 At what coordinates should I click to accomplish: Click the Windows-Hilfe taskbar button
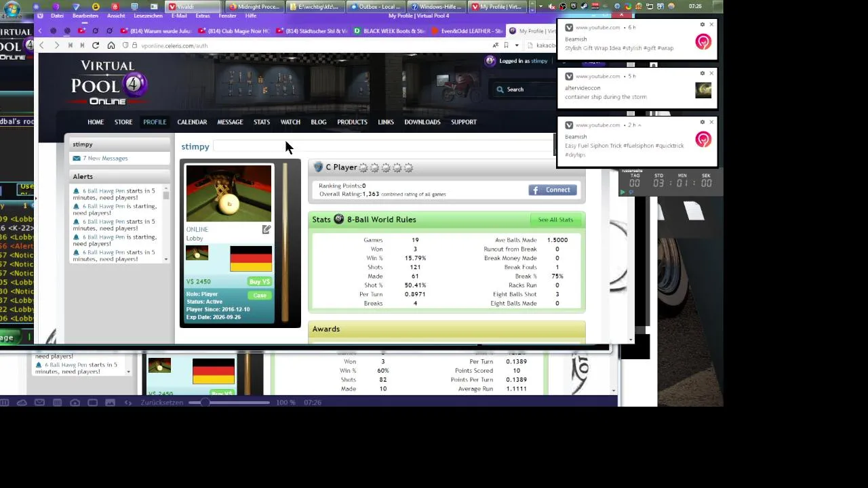point(436,7)
